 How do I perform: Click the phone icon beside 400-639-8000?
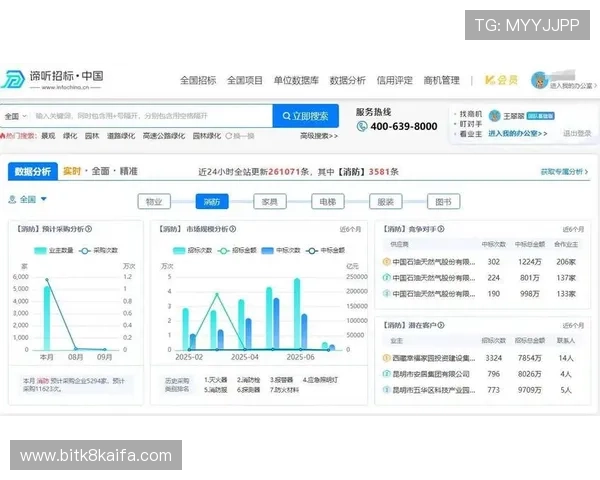point(362,126)
